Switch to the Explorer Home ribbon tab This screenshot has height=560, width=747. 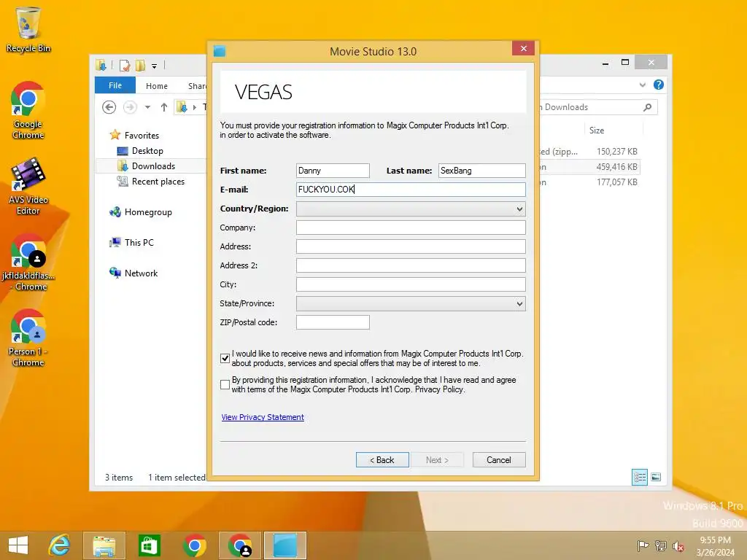157,86
